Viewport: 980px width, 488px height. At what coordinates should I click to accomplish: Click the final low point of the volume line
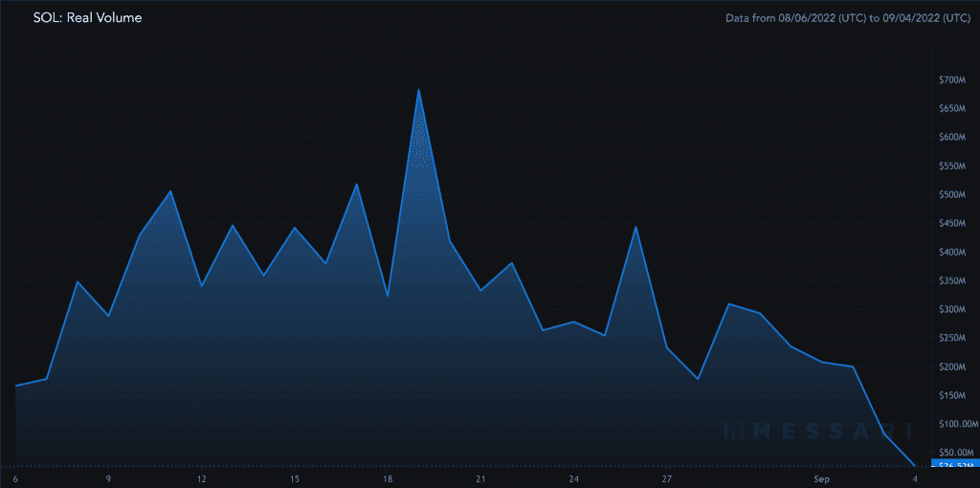coord(915,465)
